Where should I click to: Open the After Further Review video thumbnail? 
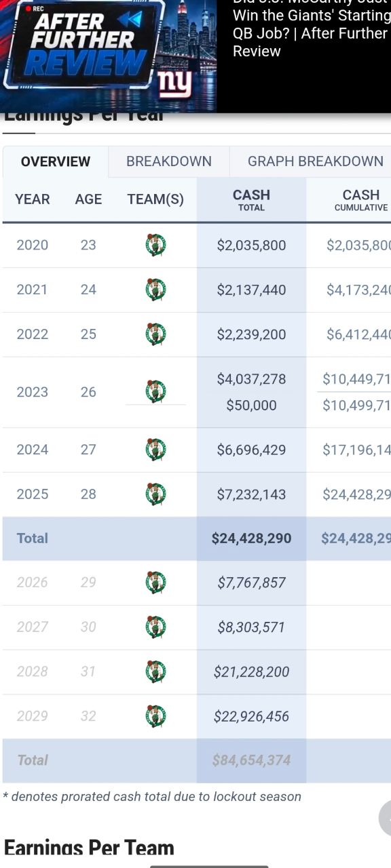(x=109, y=56)
